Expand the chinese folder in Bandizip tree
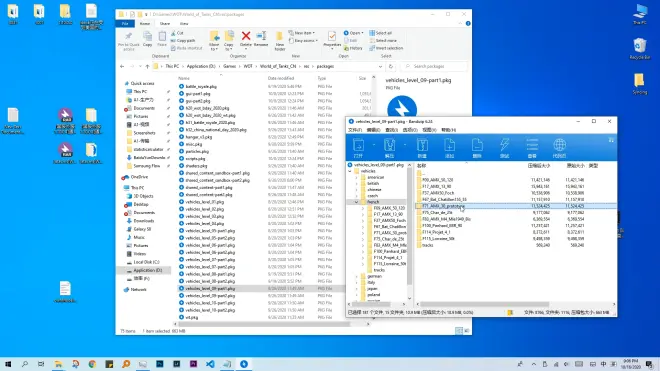The height and width of the screenshot is (371, 660). pos(357,190)
